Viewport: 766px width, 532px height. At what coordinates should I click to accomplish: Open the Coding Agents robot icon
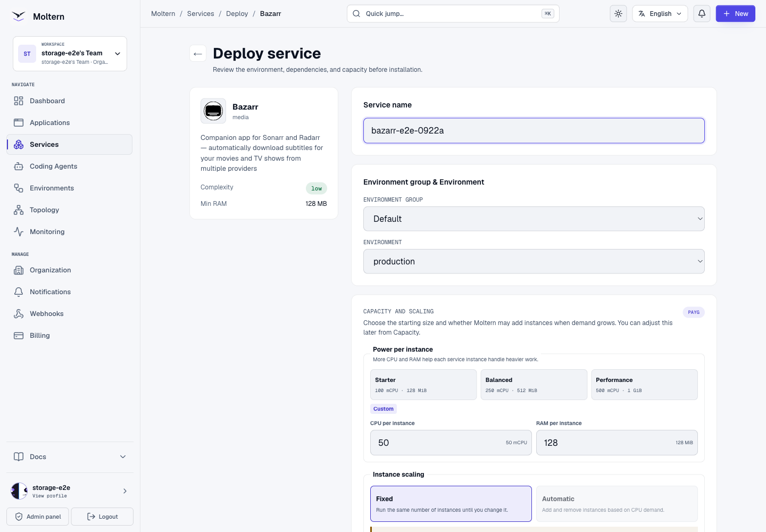tap(19, 167)
